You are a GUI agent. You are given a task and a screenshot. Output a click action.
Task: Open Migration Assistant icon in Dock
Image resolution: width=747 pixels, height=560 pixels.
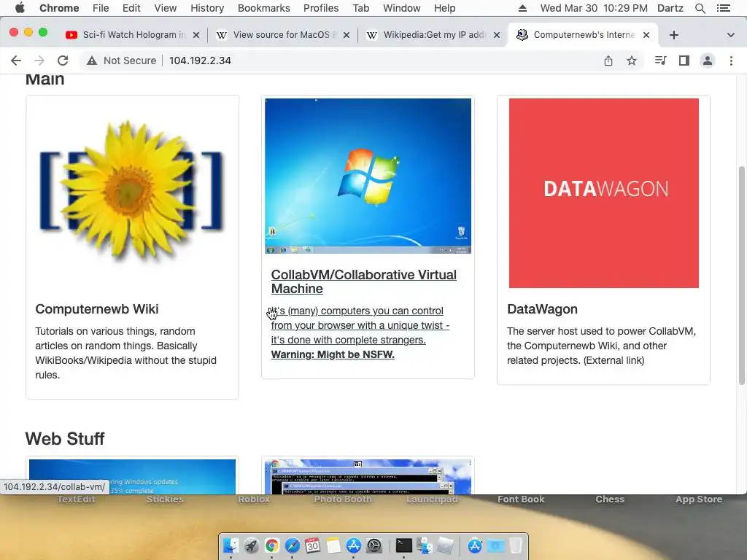(x=424, y=545)
